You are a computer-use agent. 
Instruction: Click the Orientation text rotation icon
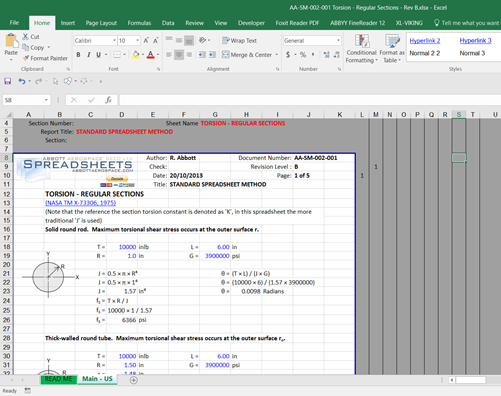pos(202,40)
